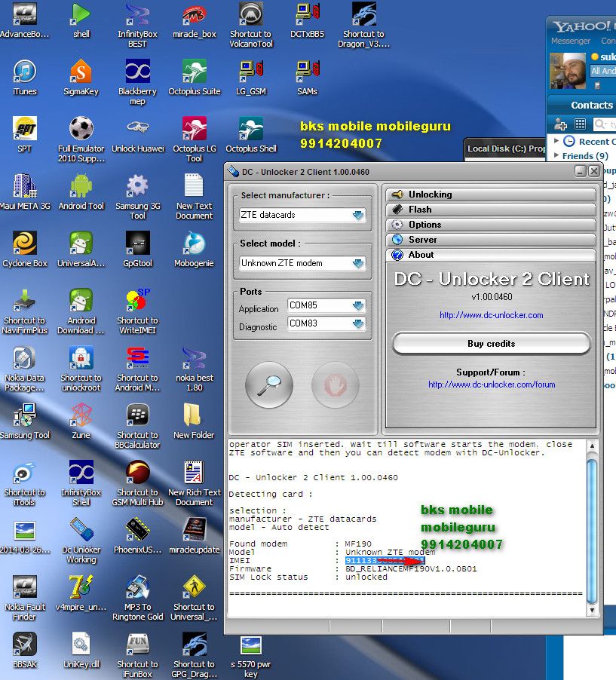The image size is (616, 680).
Task: Click the red hand Stop button
Action: click(x=336, y=384)
